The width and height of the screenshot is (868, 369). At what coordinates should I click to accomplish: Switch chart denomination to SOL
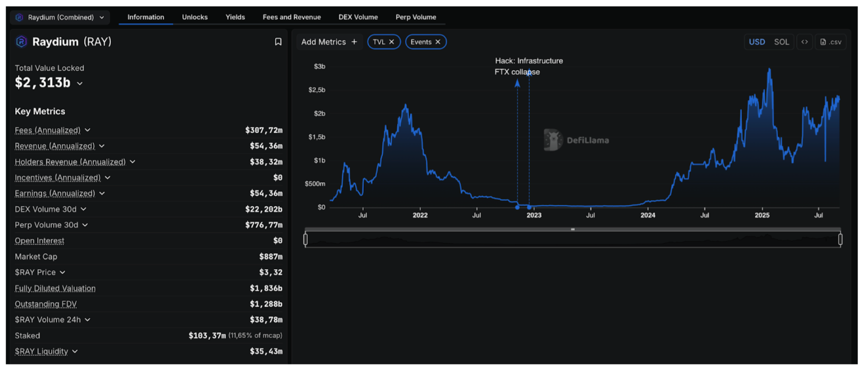(x=781, y=42)
